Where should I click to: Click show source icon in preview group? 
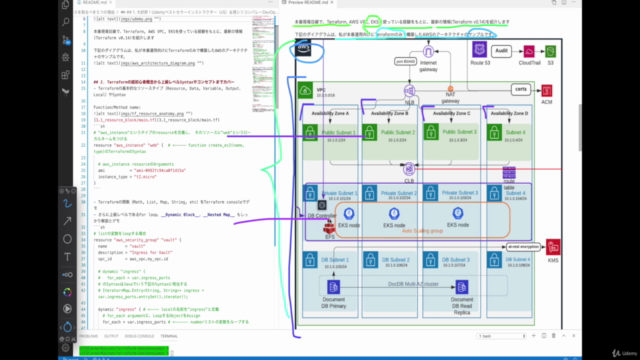click(x=554, y=2)
